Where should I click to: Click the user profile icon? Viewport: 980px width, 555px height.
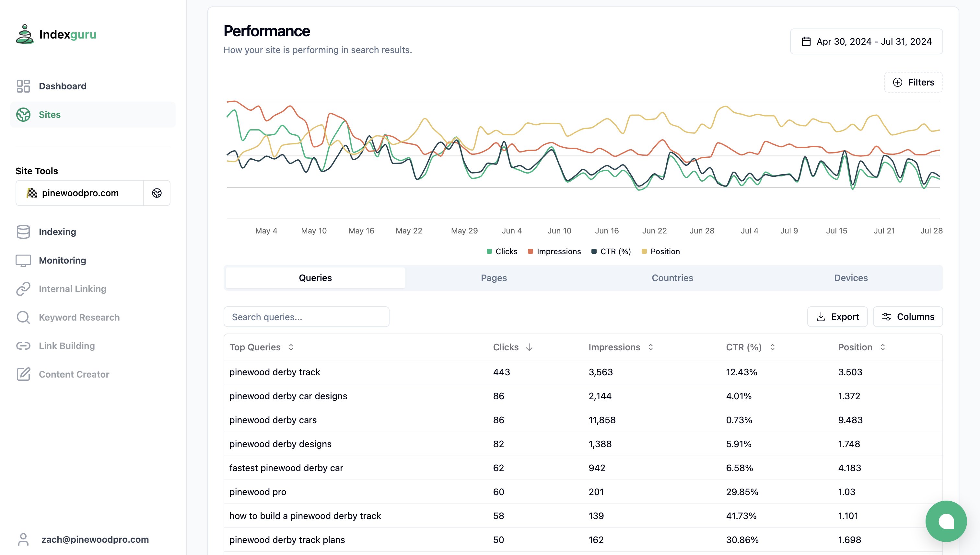pos(23,539)
